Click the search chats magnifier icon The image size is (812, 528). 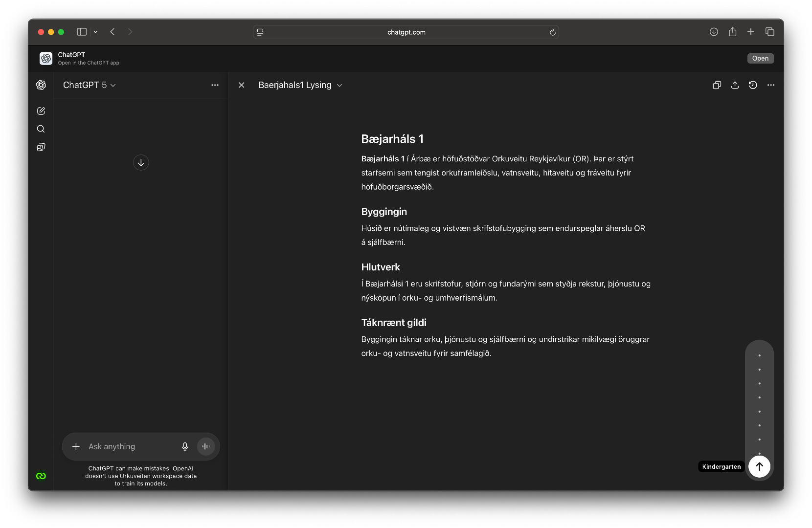[x=41, y=129]
